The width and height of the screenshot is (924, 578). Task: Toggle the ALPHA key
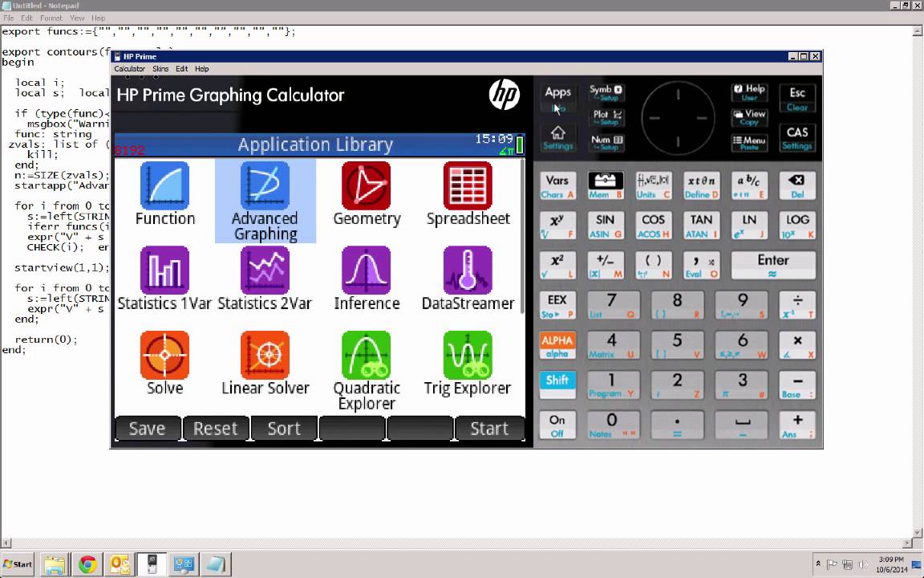(x=557, y=345)
